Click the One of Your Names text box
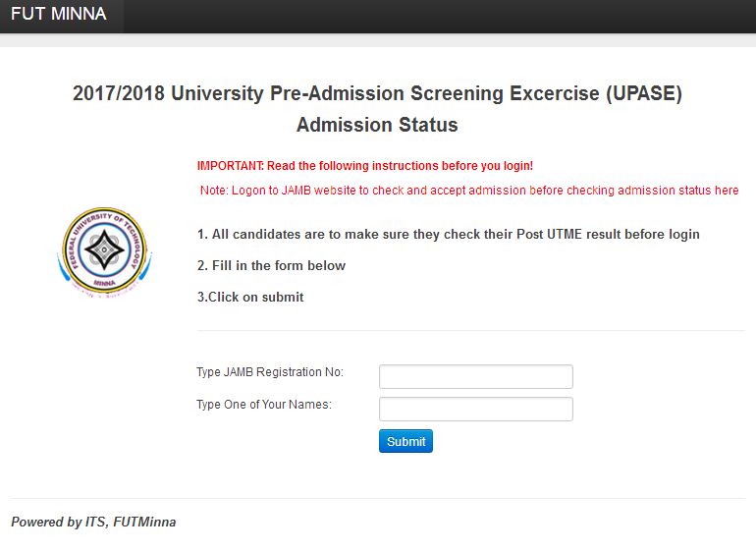Screen dimensions: 756x552 pos(475,410)
